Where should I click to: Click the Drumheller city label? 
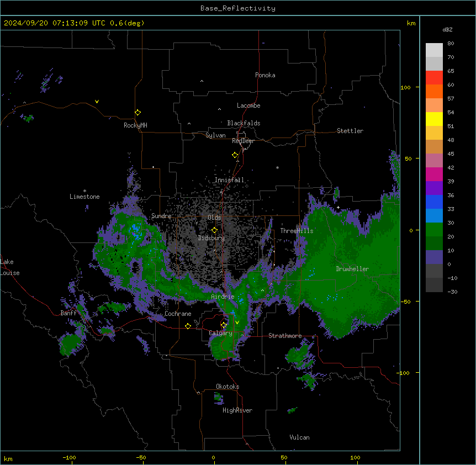352,269
